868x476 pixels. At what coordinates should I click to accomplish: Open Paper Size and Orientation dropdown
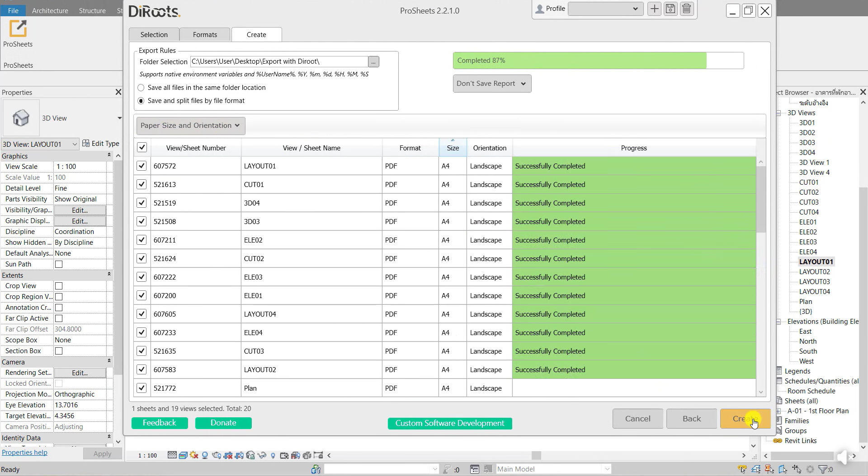[x=191, y=126]
